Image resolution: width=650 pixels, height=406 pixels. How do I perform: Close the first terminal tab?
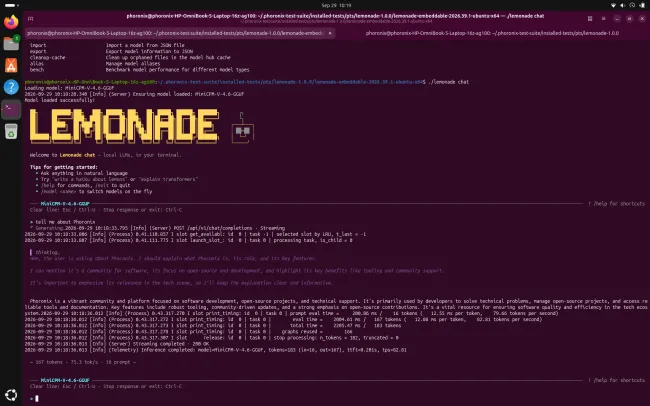[x=330, y=33]
